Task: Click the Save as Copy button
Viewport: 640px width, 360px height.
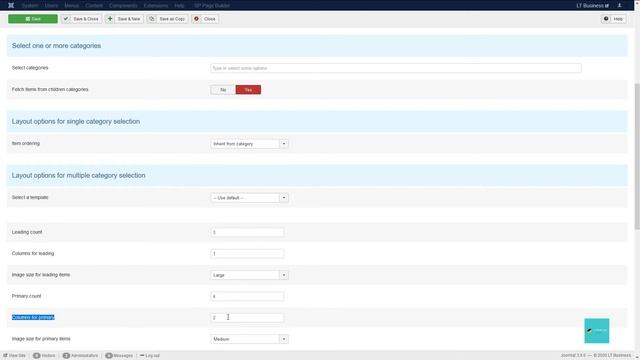Action: (x=167, y=19)
